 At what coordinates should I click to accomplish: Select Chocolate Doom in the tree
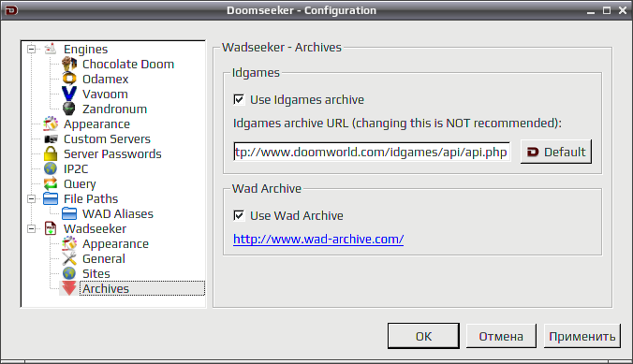[128, 64]
